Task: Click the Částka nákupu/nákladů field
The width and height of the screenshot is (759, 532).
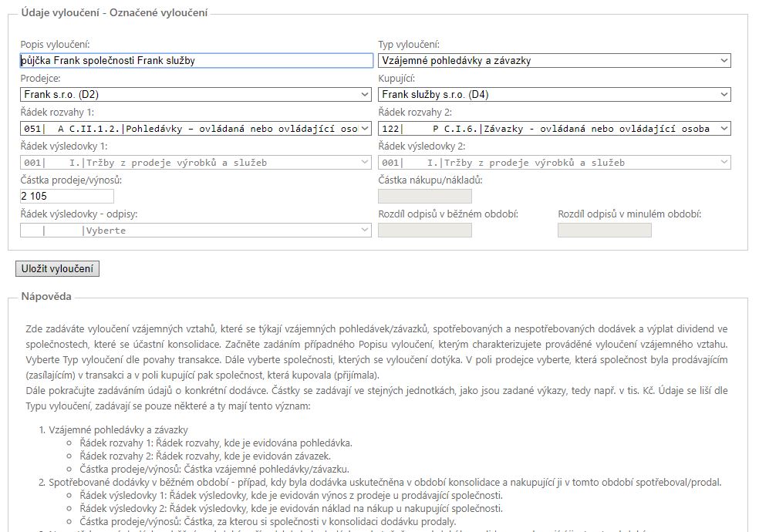Action: [x=424, y=196]
